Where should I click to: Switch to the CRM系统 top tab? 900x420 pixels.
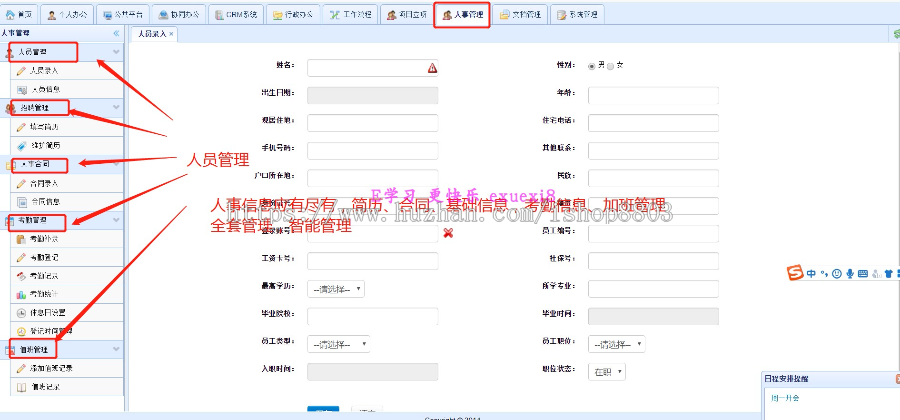point(235,16)
